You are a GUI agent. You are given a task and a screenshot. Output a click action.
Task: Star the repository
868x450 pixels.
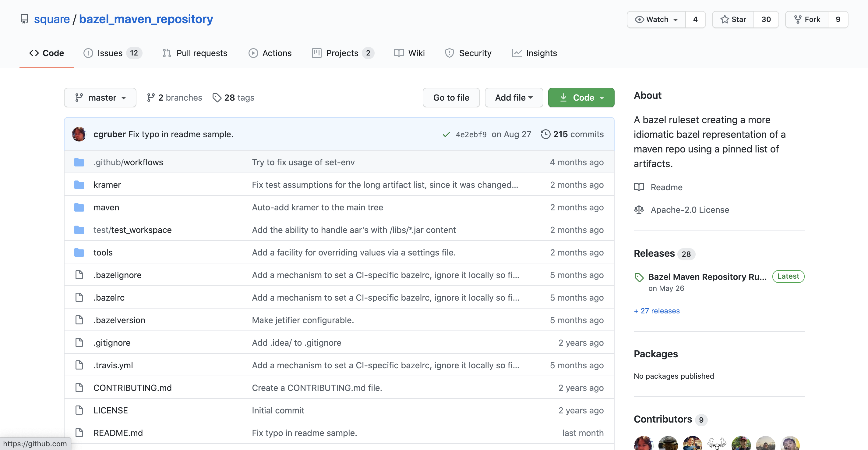tap(733, 20)
